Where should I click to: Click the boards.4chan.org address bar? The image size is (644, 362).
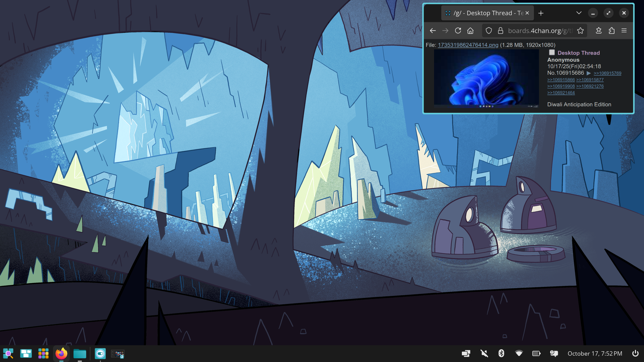[x=538, y=31]
